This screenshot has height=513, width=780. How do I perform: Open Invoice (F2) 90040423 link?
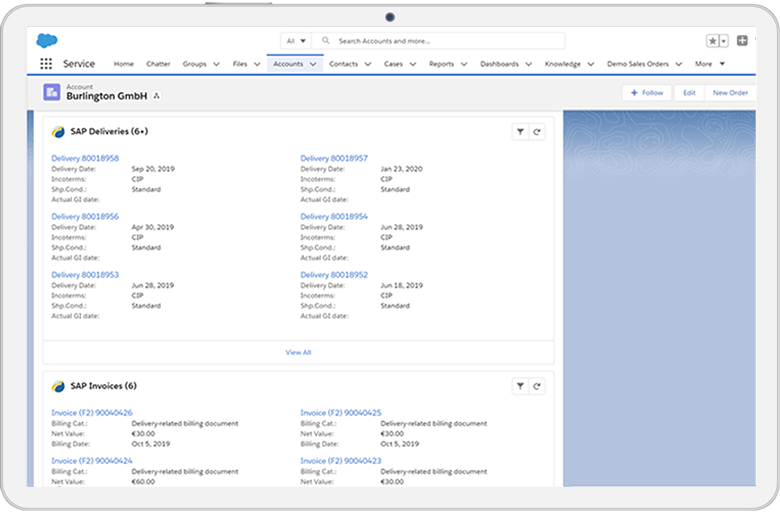click(341, 461)
